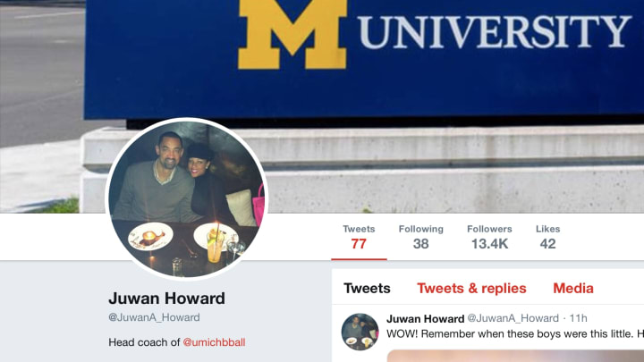Viewport: 644px width, 362px height.
Task: View the Followers list showing 13.4K
Action: [489, 237]
